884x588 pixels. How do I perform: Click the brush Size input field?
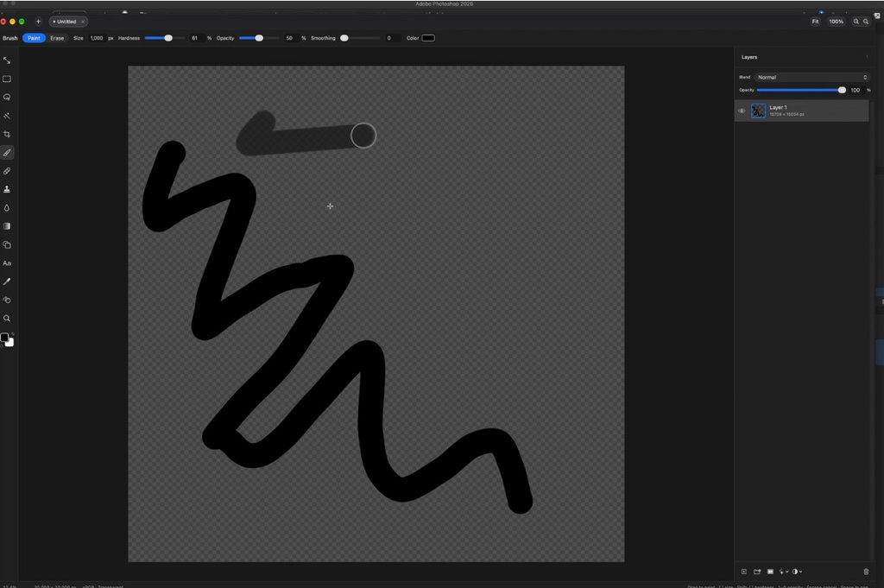(x=97, y=38)
